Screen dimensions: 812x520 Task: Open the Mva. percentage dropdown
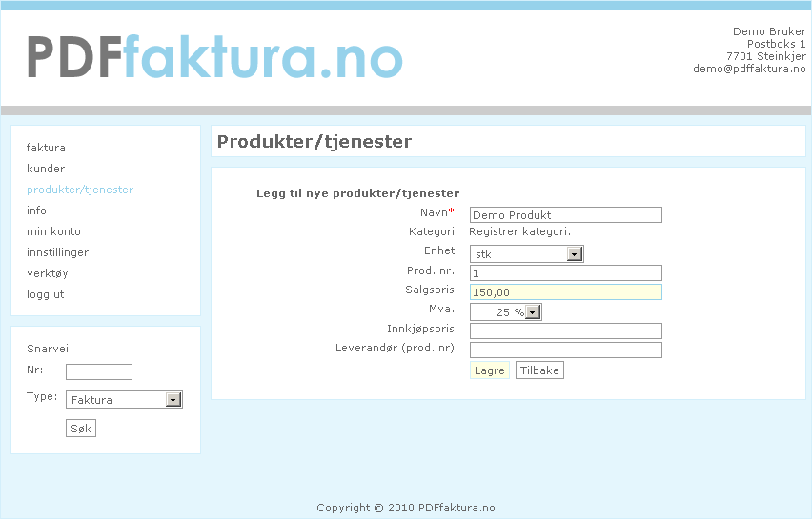click(x=506, y=312)
